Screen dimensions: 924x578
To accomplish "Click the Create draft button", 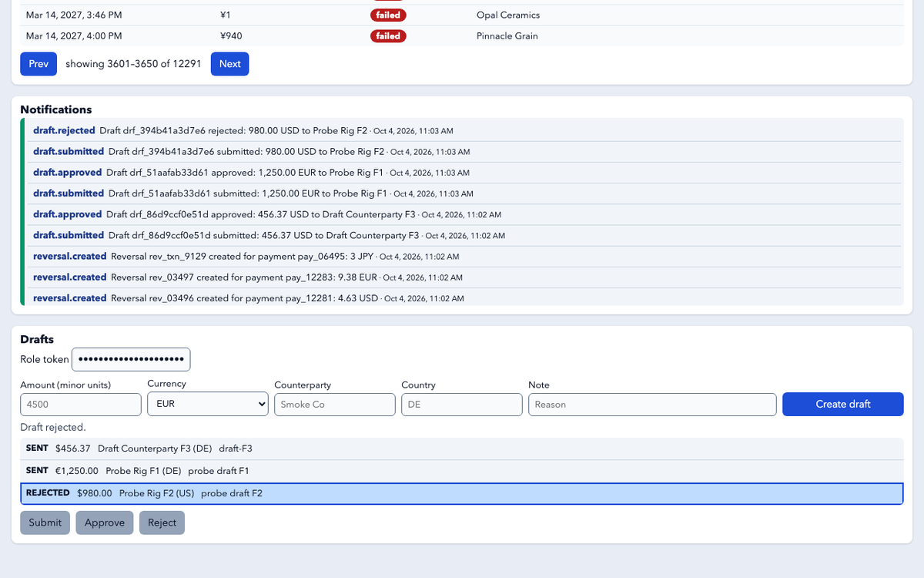I will (x=843, y=404).
